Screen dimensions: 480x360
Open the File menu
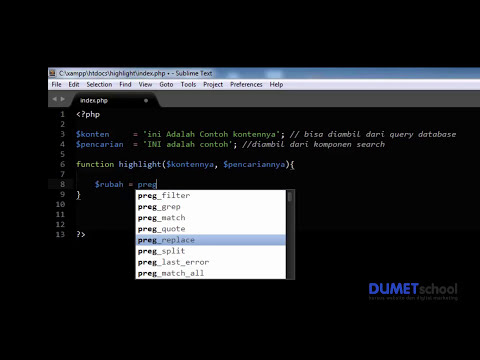pyautogui.click(x=56, y=84)
